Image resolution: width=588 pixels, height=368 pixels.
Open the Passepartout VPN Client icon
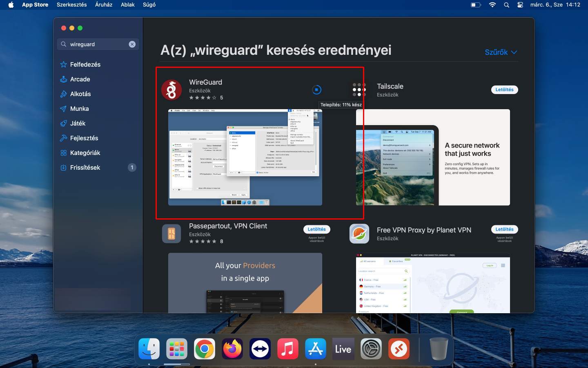pyautogui.click(x=171, y=234)
